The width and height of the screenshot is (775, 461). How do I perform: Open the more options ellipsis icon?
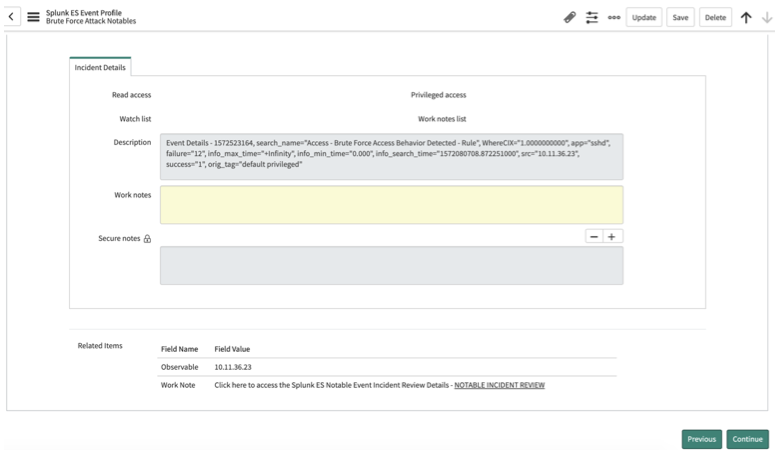(x=614, y=17)
